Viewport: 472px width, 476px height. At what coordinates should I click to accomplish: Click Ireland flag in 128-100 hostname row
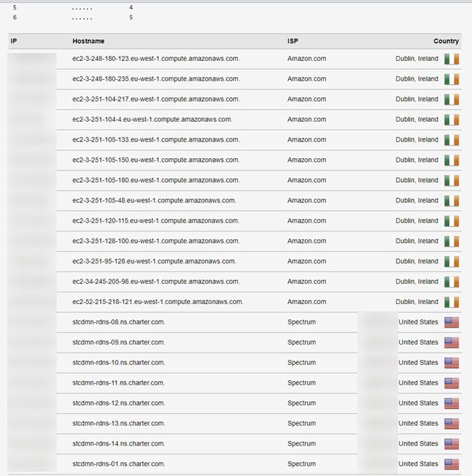[x=452, y=242]
